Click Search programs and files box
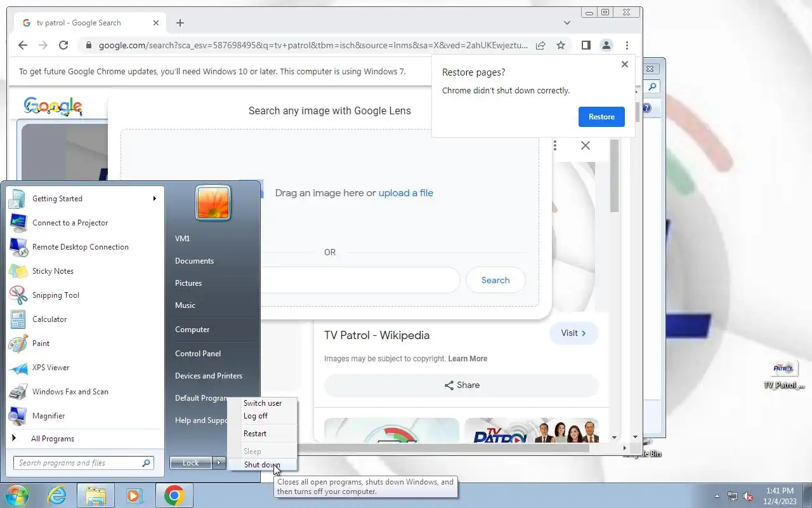This screenshot has width=812, height=508. click(83, 463)
